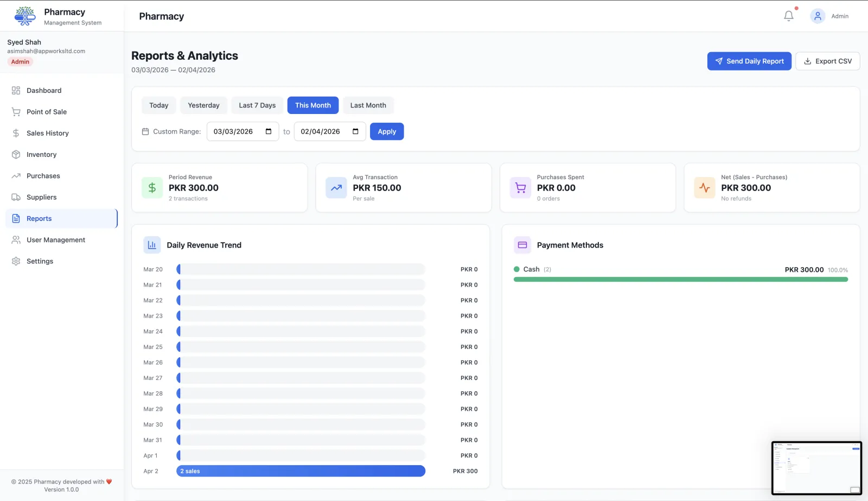This screenshot has height=501, width=868.
Task: Apply the custom date range
Action: point(387,131)
